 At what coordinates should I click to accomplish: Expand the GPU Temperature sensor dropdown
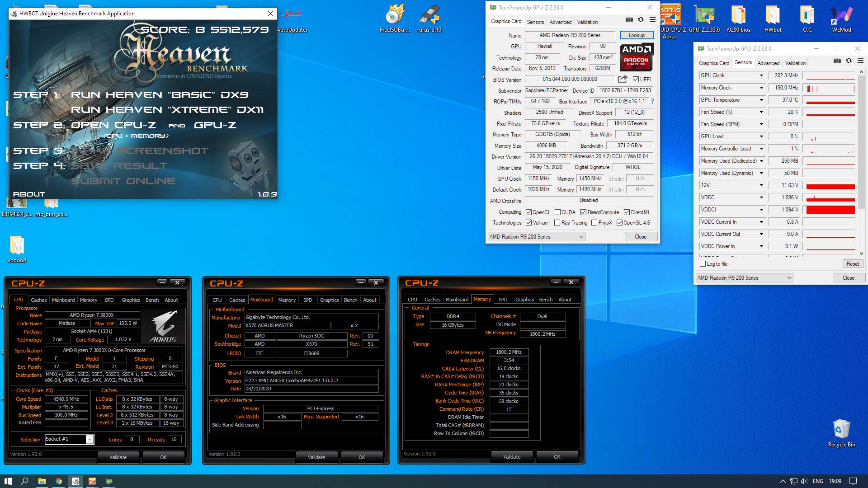[761, 100]
